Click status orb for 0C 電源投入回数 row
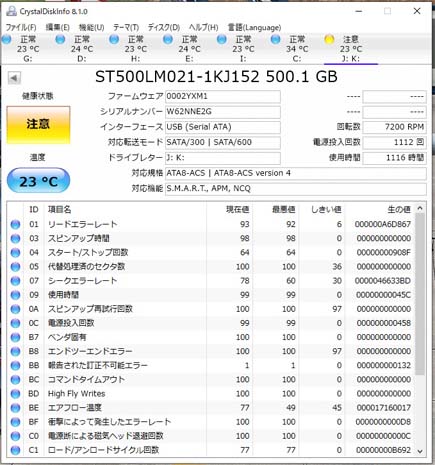Viewport: 435px width, 465px height. (x=15, y=323)
